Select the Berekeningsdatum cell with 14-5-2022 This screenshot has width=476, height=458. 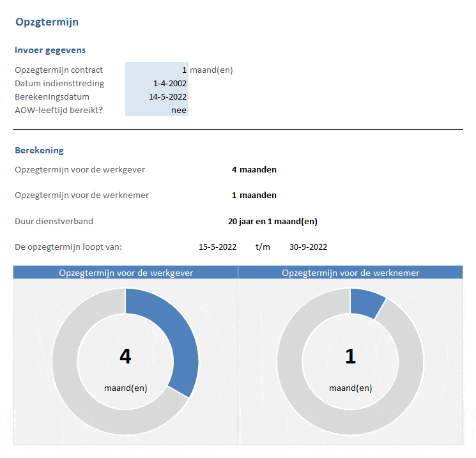157,96
